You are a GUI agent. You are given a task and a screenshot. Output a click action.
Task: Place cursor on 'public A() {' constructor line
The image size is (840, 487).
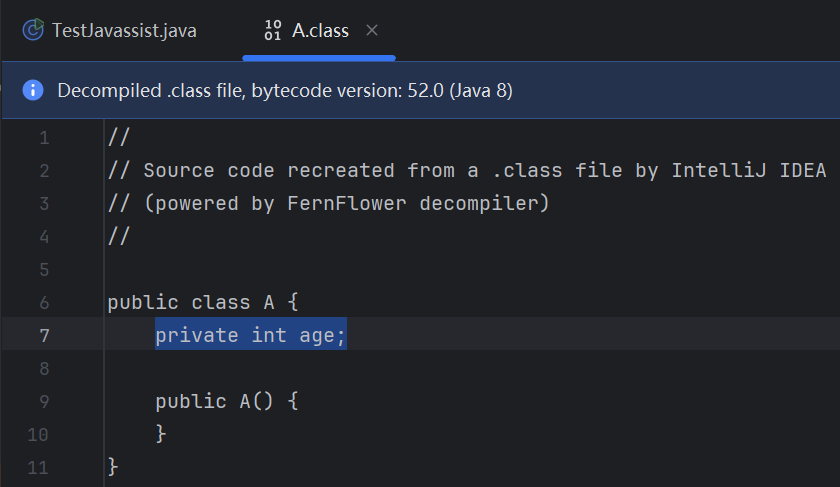click(x=227, y=401)
